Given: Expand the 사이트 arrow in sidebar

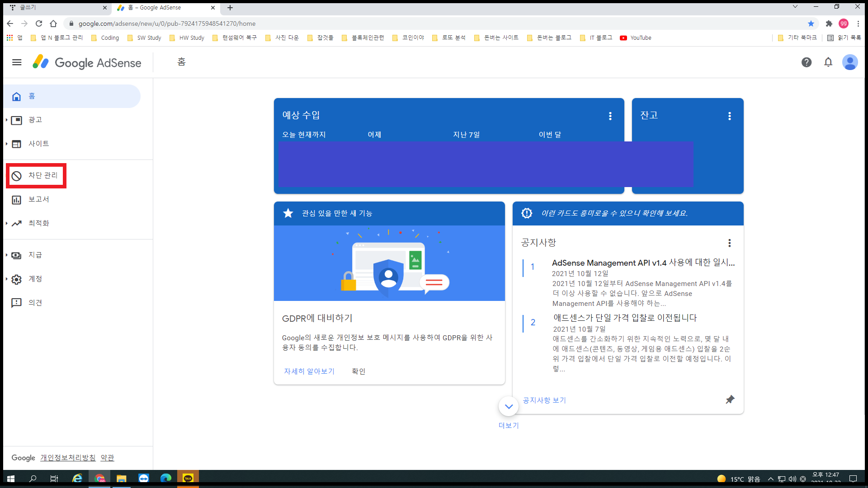Looking at the screenshot, I should pos(6,144).
